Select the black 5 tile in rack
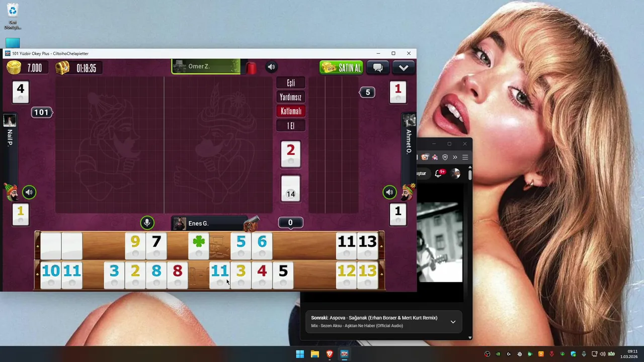 (283, 275)
